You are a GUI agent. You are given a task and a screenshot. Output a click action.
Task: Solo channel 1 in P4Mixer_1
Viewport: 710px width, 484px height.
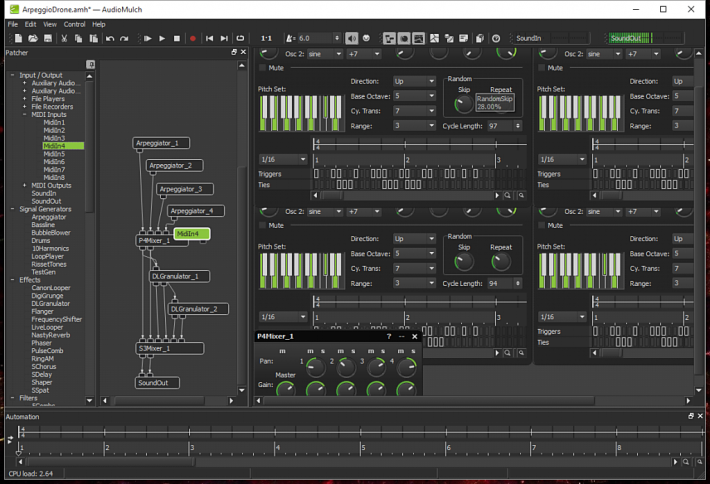pyautogui.click(x=323, y=351)
